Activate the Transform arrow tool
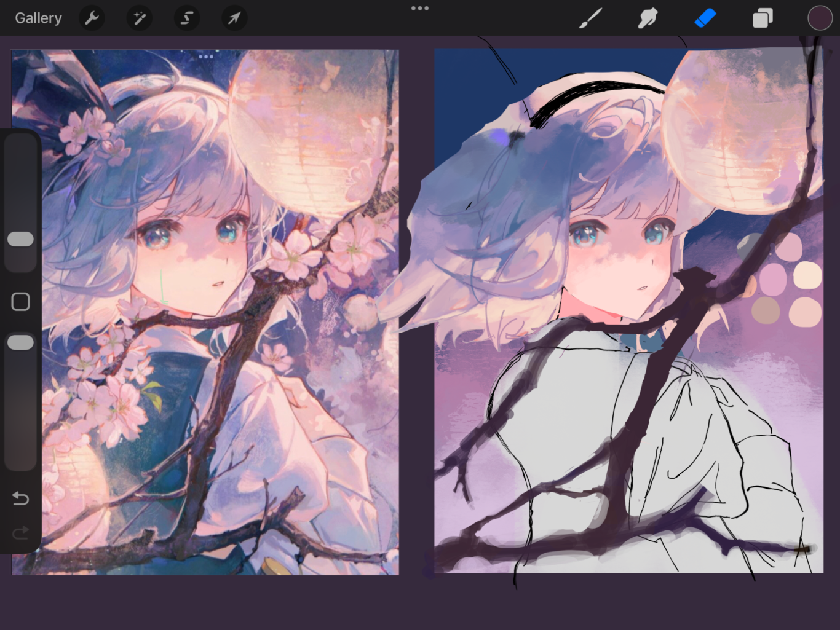 click(x=234, y=18)
